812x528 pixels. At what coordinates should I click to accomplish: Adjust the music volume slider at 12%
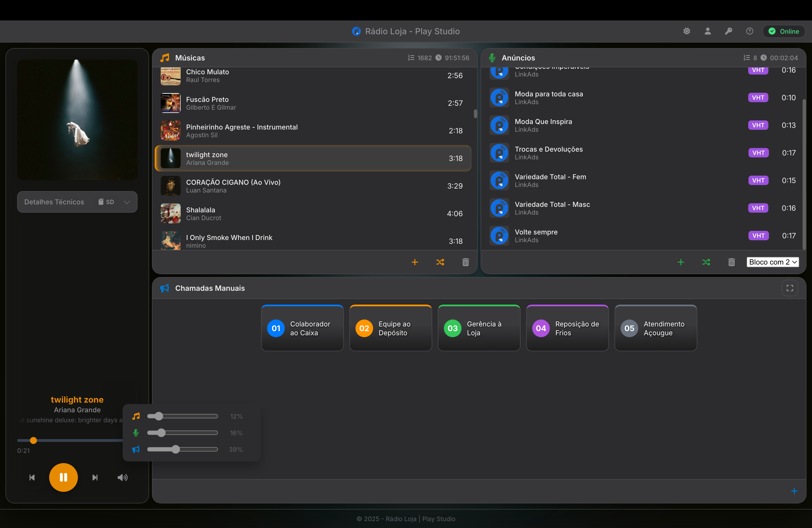pyautogui.click(x=159, y=416)
